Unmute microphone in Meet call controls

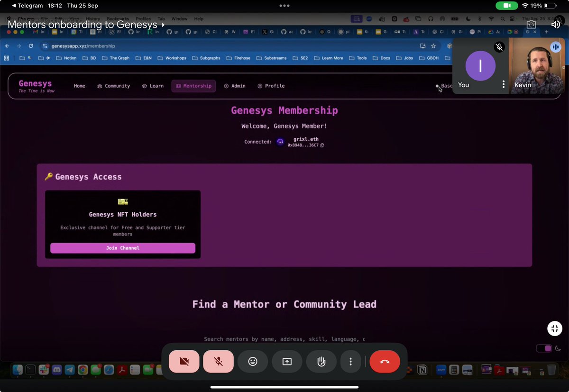tap(219, 362)
